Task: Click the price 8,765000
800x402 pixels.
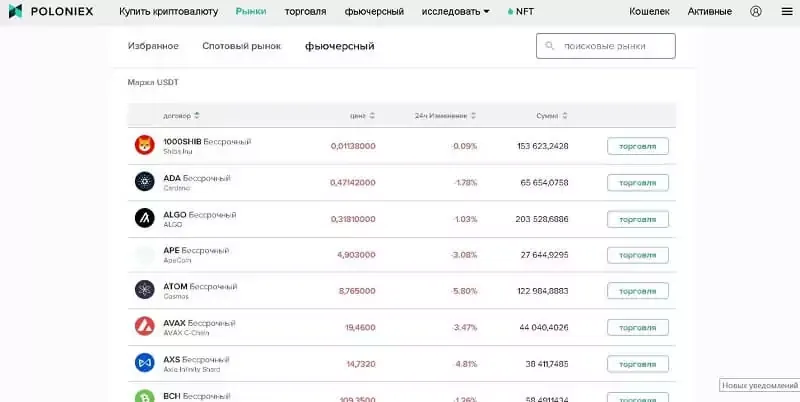Action: tap(357, 291)
